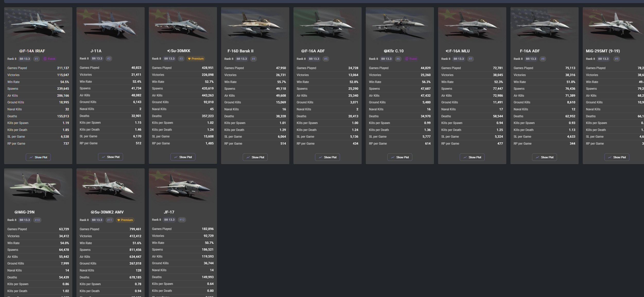The image size is (644, 297).
Task: Click the MiG-29N Victories value 34,412
Action: pos(64,236)
